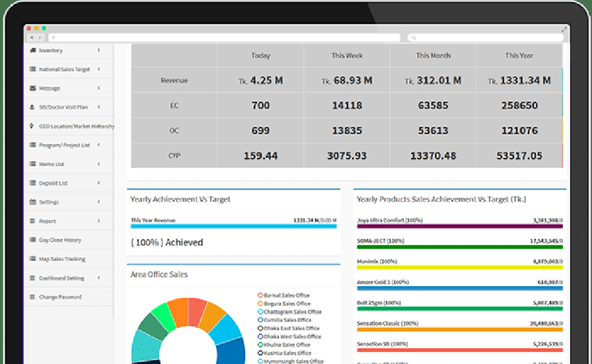The image size is (592, 364).
Task: Expand the National Sales Target chevron
Action: [x=99, y=69]
